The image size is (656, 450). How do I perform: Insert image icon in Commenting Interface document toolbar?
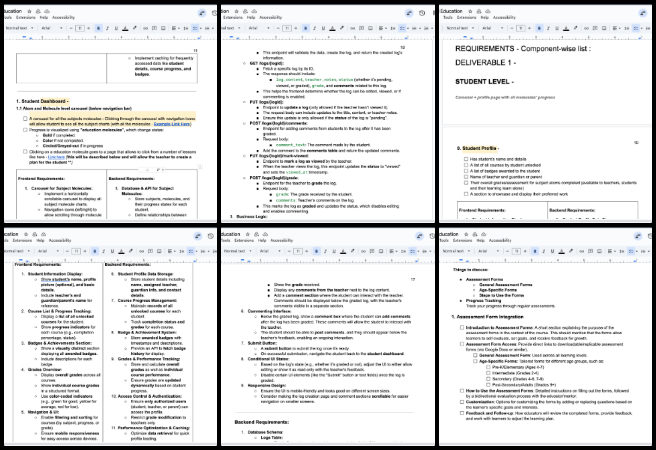(x=381, y=251)
